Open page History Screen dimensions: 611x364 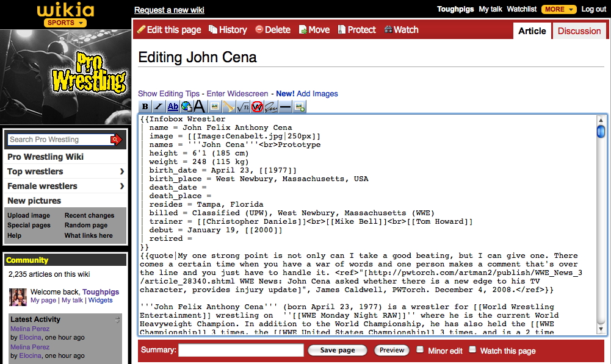pyautogui.click(x=228, y=30)
